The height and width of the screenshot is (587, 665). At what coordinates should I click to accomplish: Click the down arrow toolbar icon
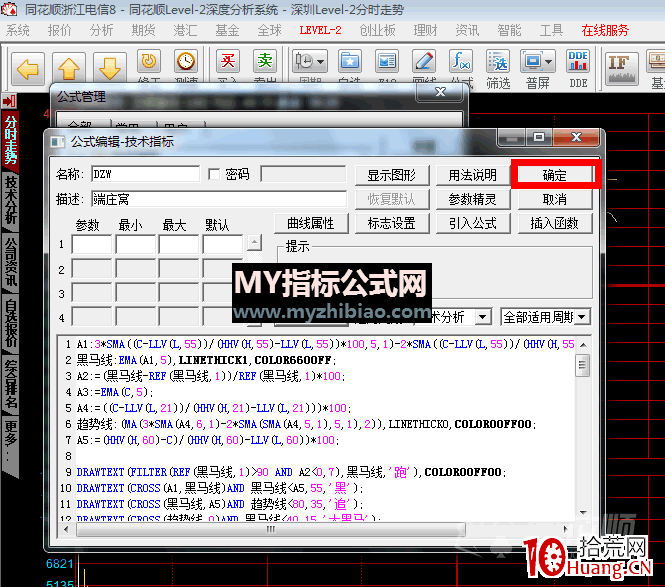(110, 68)
